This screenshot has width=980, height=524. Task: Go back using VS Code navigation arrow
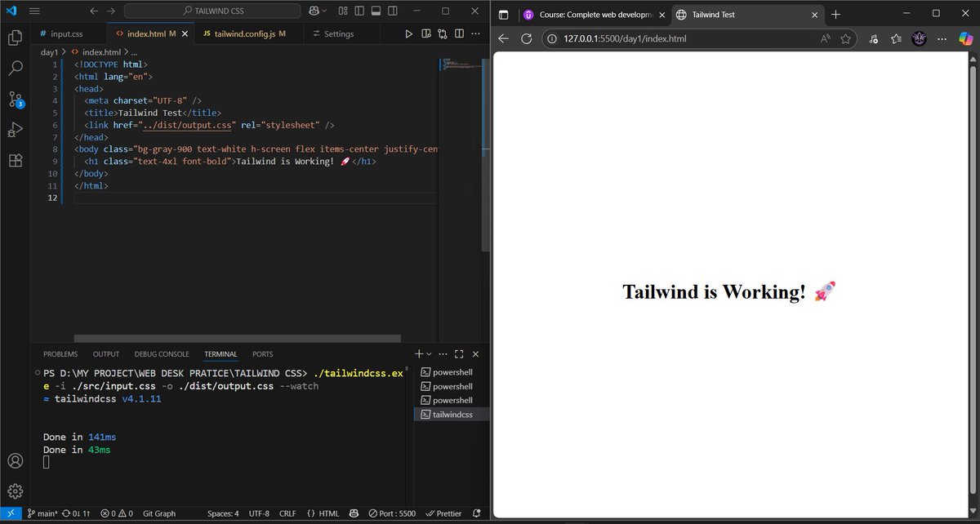[x=93, y=11]
